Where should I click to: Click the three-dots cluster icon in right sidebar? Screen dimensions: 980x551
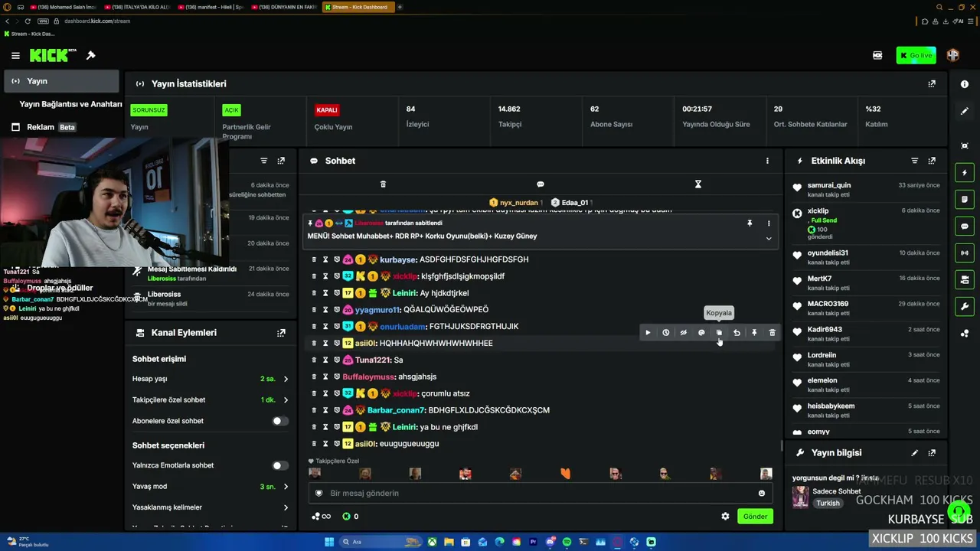[965, 334]
